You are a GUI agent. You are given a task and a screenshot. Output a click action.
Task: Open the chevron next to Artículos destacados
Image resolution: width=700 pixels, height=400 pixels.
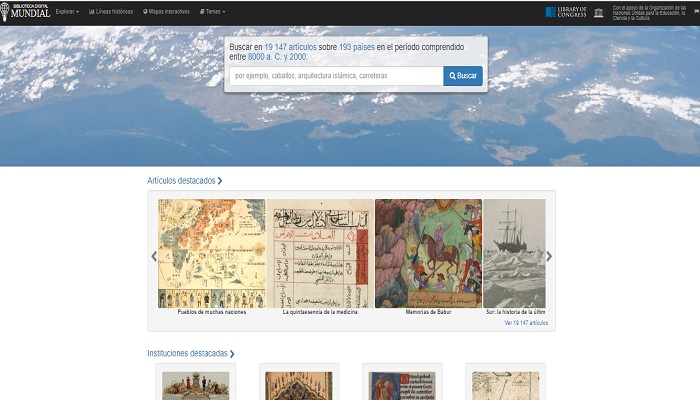click(220, 181)
